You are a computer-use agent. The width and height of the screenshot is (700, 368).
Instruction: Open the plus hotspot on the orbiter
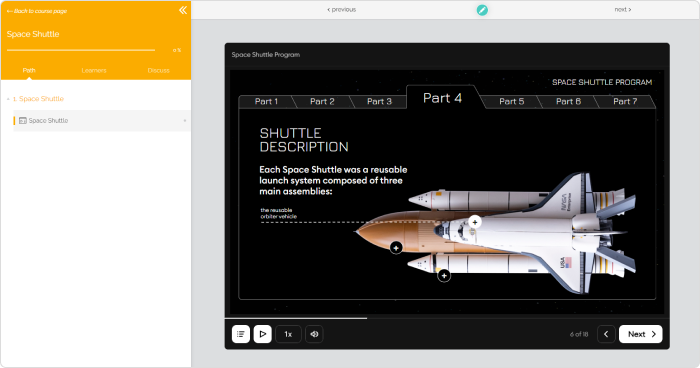[475, 222]
